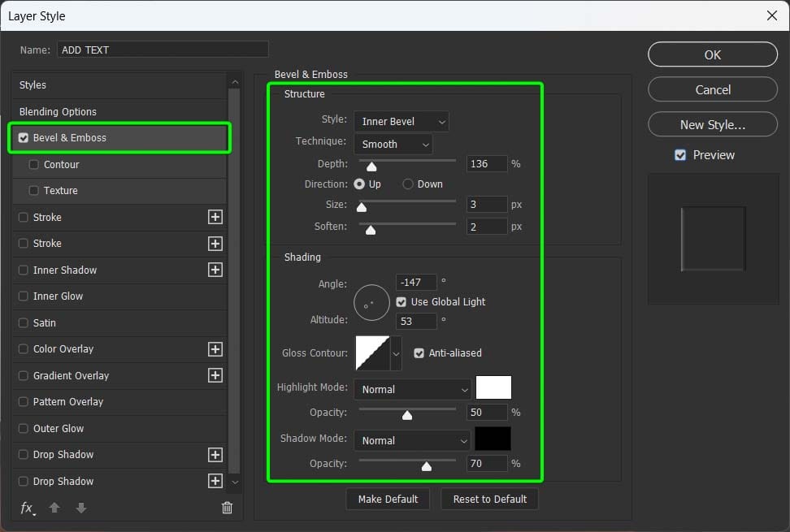Click the New Style... button
The height and width of the screenshot is (532, 790).
coord(713,124)
